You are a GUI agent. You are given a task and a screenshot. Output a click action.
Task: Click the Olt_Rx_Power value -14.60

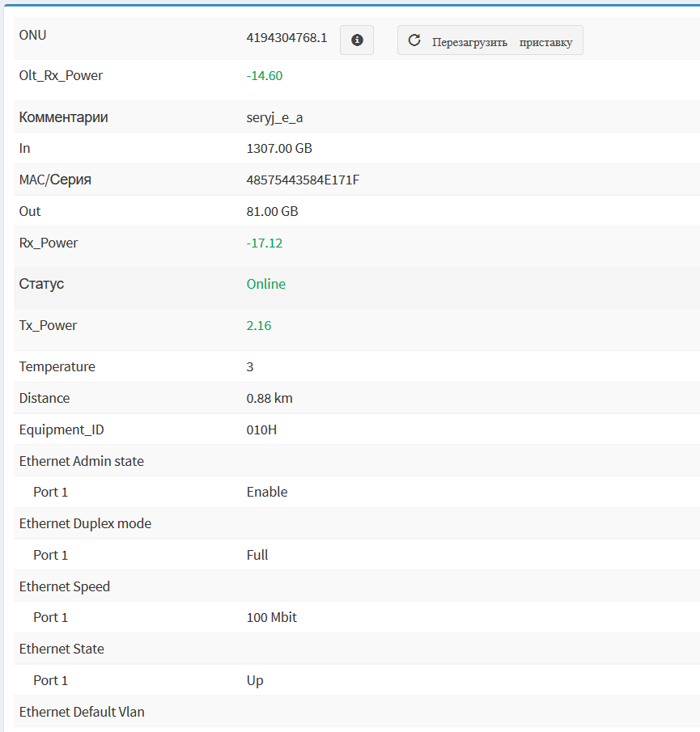[x=265, y=76]
